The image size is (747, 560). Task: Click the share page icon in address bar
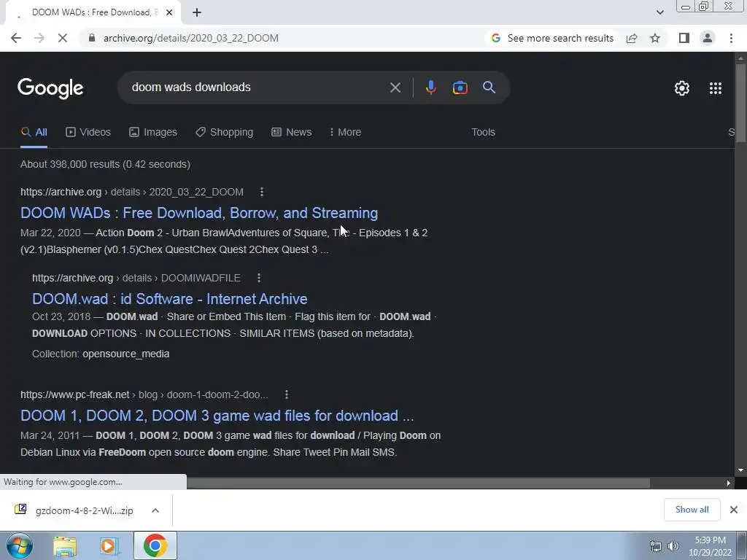[x=632, y=38]
